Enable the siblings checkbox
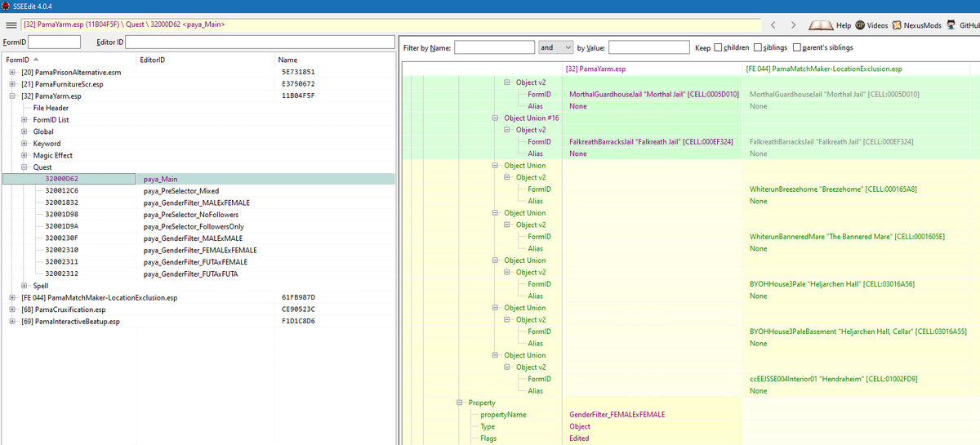 coord(758,47)
